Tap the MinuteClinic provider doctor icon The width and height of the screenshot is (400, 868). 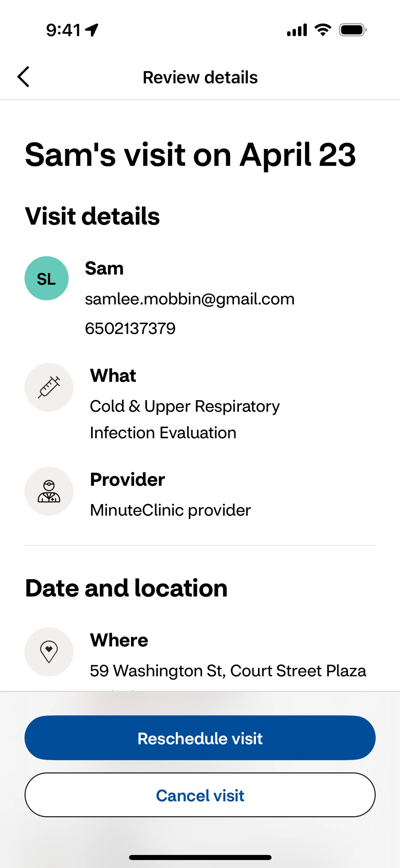tap(49, 491)
